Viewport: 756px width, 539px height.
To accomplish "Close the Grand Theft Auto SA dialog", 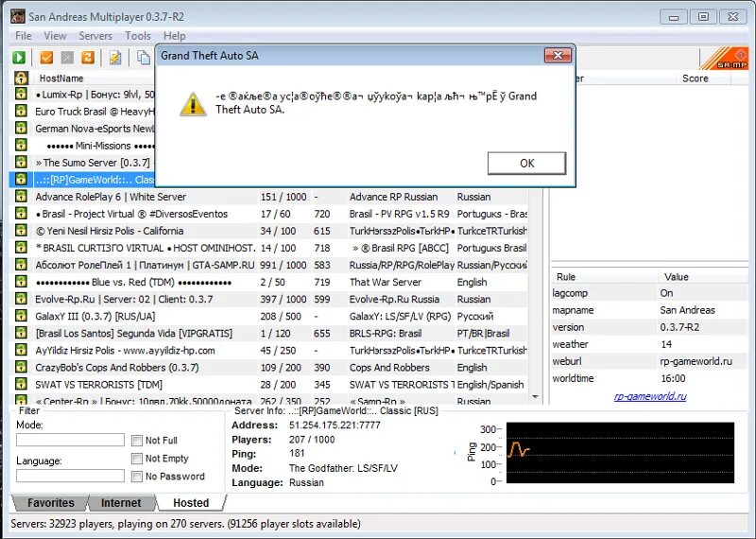I will click(558, 56).
